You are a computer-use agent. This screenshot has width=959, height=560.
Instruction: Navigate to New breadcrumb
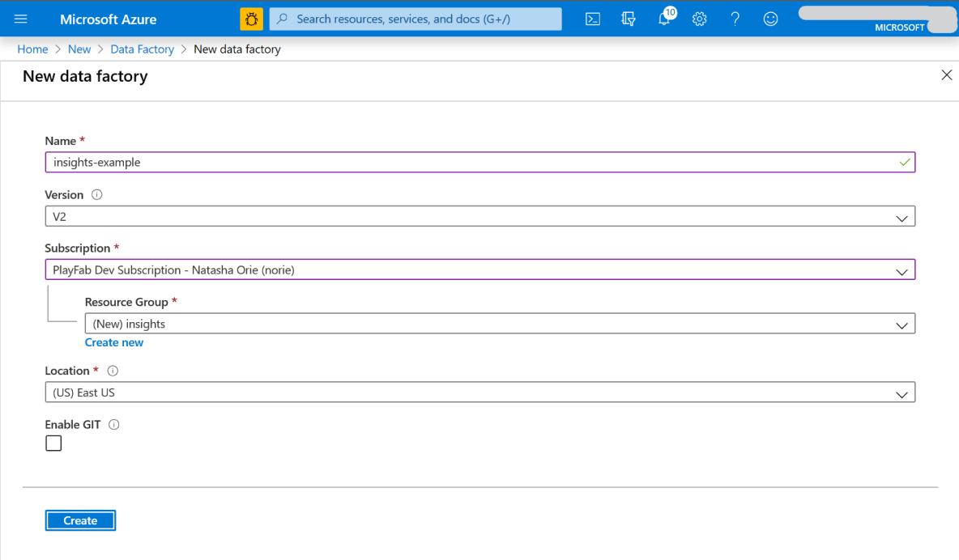pyautogui.click(x=79, y=49)
